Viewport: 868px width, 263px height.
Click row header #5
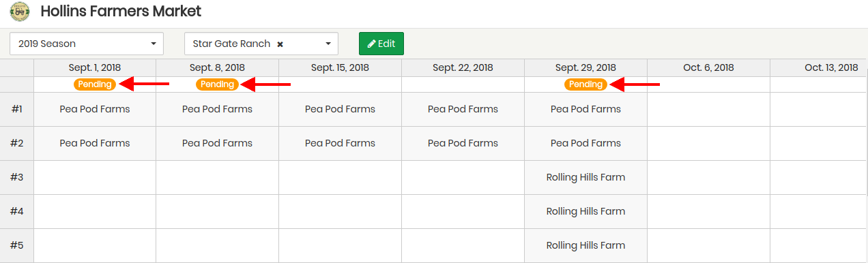pos(17,245)
